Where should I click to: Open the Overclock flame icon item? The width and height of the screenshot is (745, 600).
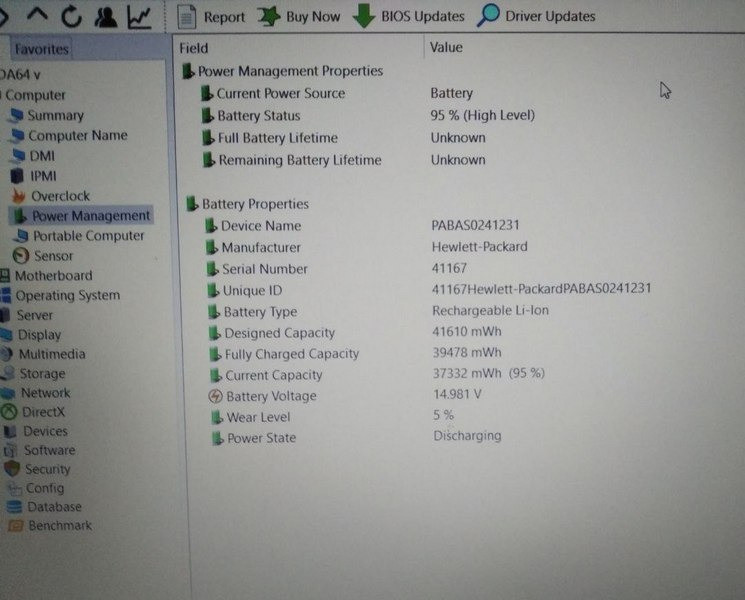[59, 196]
